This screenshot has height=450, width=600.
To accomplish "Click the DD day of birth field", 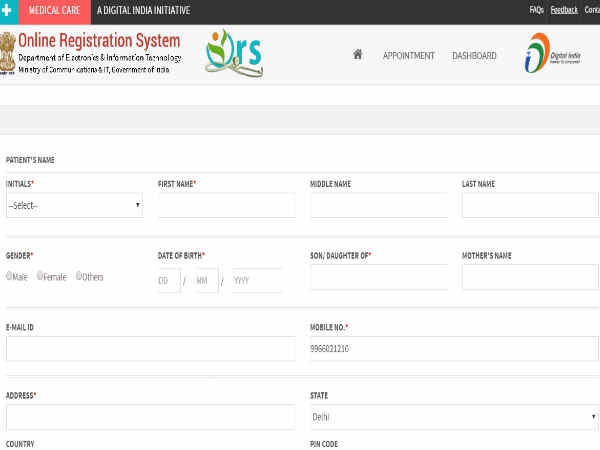I will pos(168,280).
